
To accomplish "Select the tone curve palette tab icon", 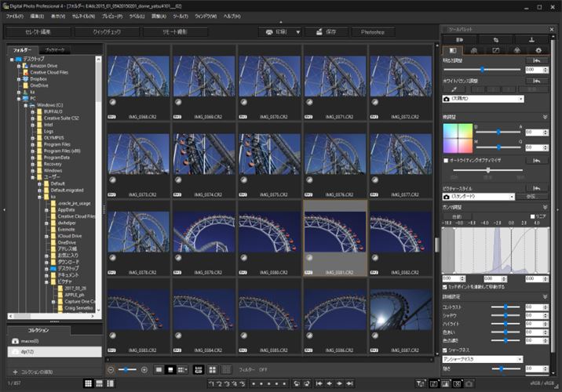I will click(x=496, y=50).
